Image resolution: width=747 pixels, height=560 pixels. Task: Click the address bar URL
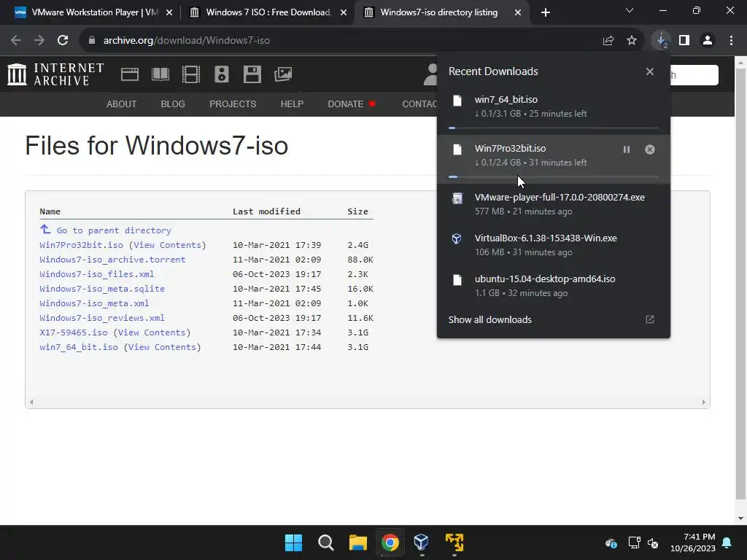click(187, 41)
